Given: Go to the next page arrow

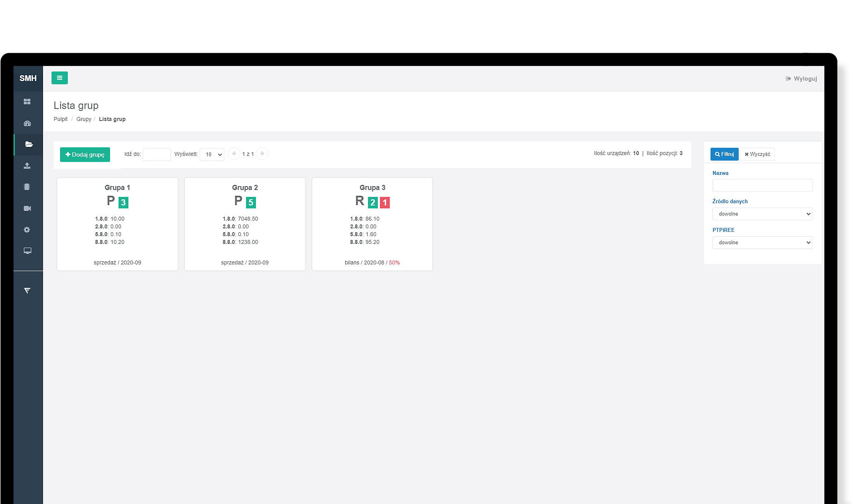Looking at the screenshot, I should [x=262, y=154].
